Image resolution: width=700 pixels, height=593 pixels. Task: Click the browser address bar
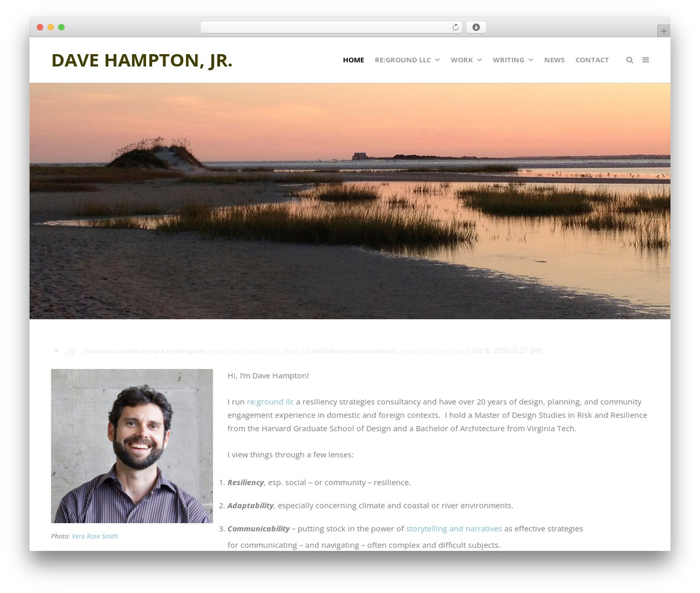[331, 27]
